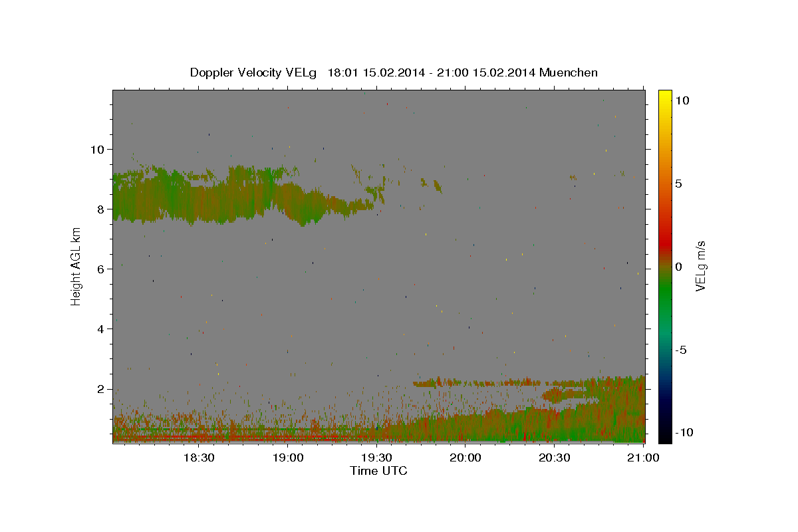Click the 'Height AGL km' axis label
The image size is (798, 532).
(76, 266)
